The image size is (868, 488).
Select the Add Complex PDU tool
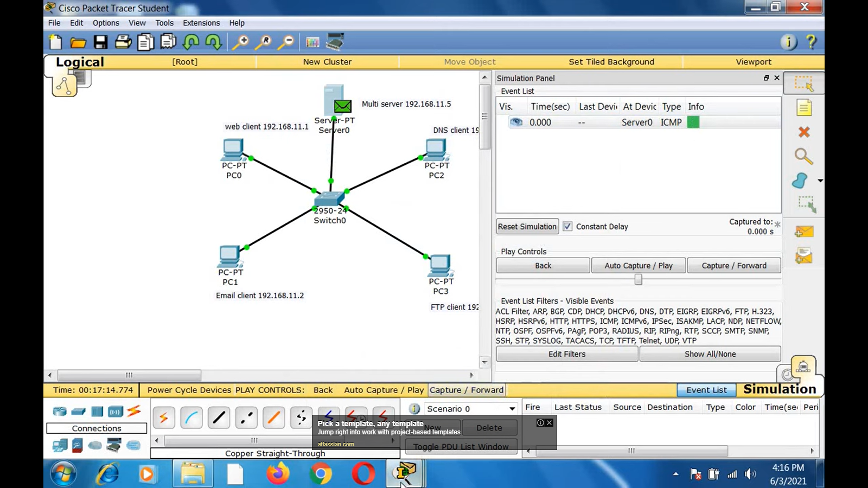click(x=804, y=255)
